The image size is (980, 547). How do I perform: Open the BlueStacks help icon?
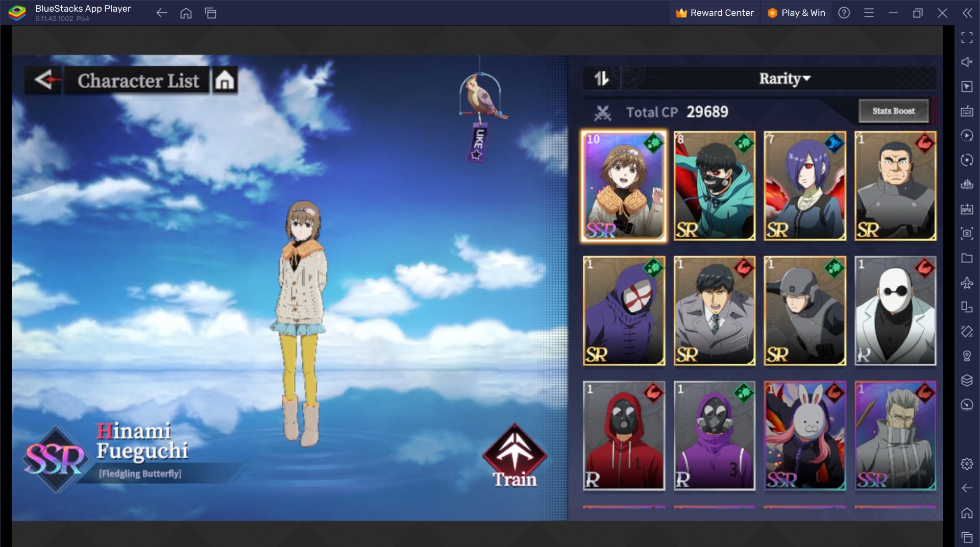click(844, 13)
